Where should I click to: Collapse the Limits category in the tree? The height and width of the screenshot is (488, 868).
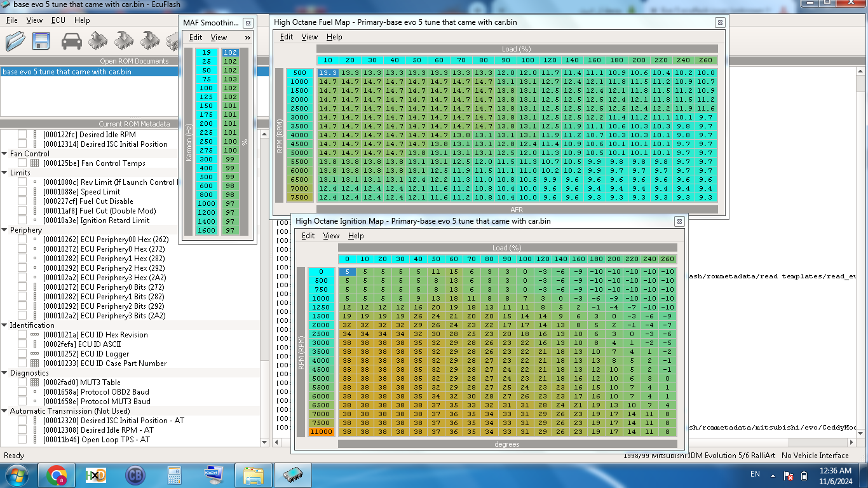[x=4, y=173]
